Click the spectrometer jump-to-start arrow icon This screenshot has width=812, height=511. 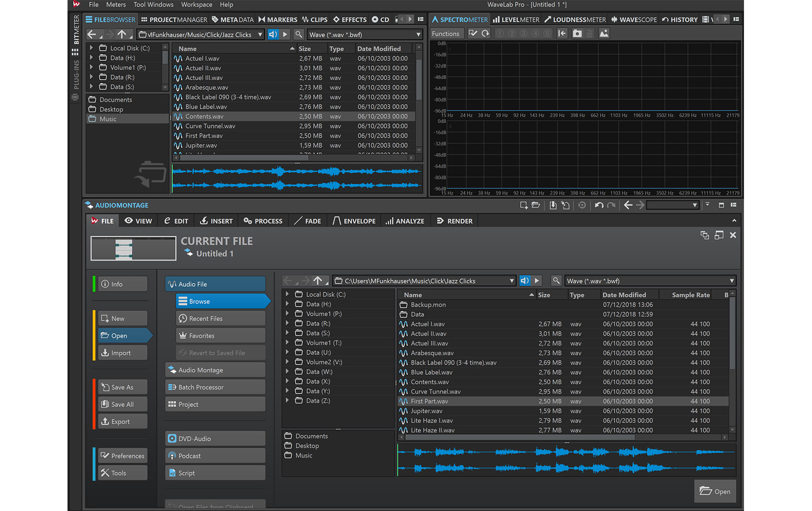[562, 33]
